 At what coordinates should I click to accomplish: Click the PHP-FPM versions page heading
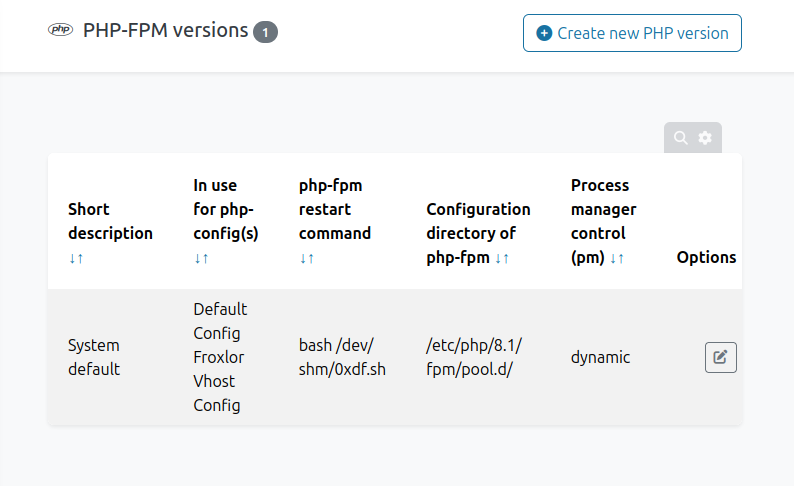(x=166, y=31)
